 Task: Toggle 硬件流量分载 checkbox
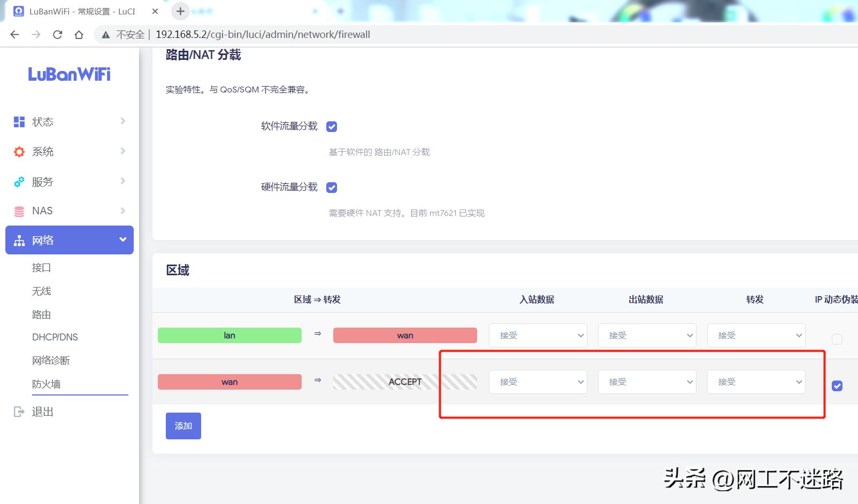click(x=332, y=188)
